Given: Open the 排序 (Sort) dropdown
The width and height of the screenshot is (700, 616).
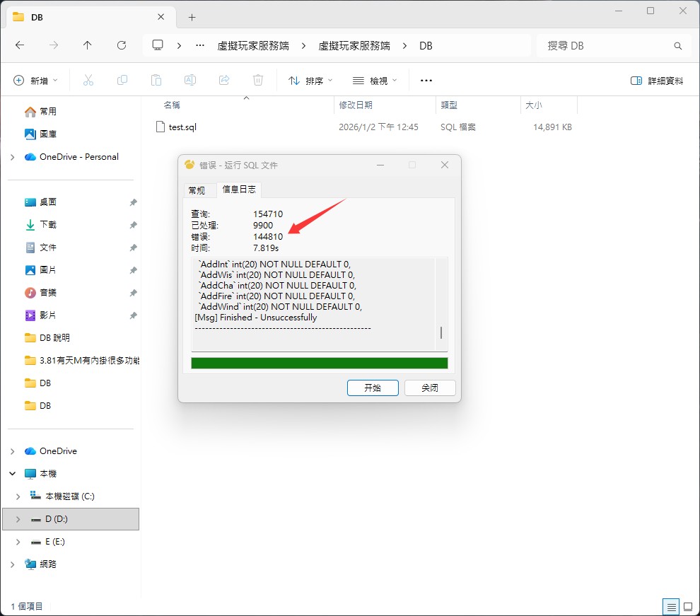Looking at the screenshot, I should pos(310,81).
